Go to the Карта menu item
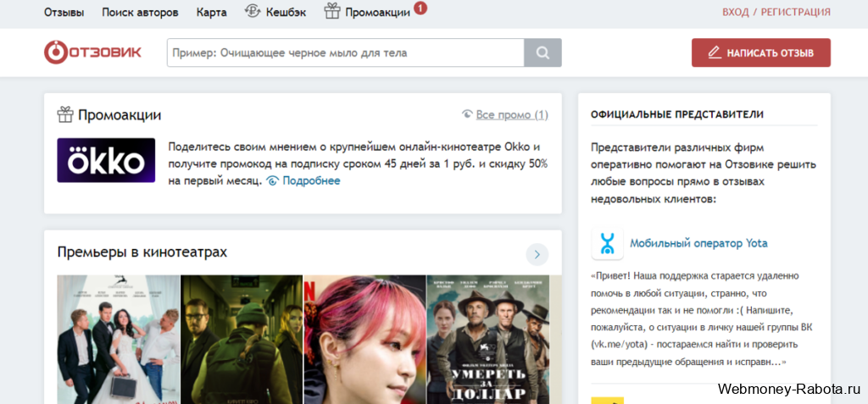 pyautogui.click(x=211, y=13)
